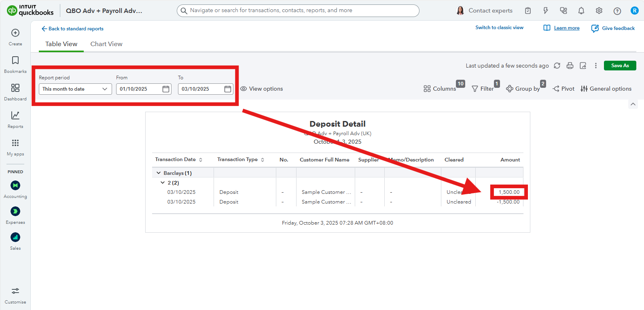Open Bookmarks in the left sidebar
644x310 pixels.
(15, 64)
